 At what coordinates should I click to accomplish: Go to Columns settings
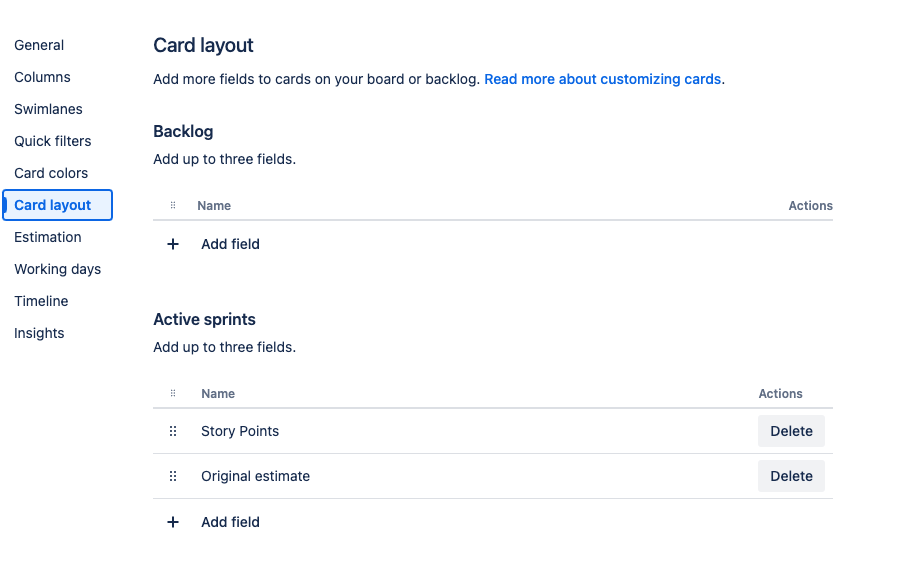point(43,77)
